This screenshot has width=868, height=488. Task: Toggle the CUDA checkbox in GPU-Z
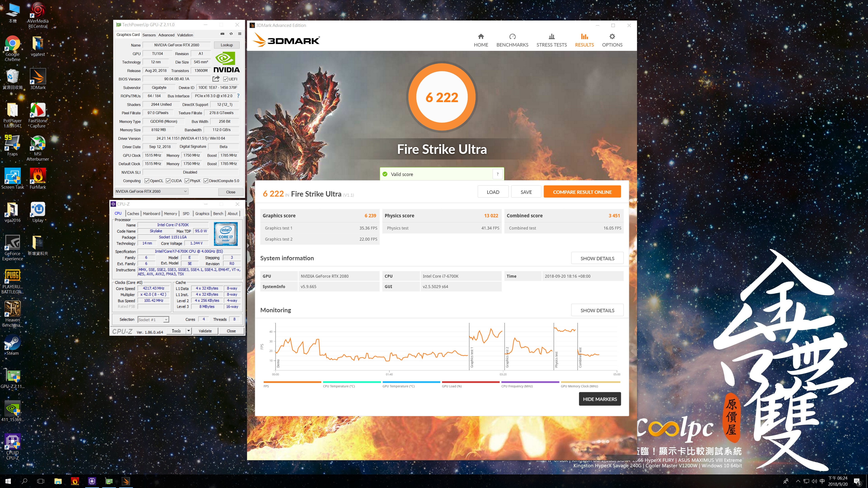point(168,181)
